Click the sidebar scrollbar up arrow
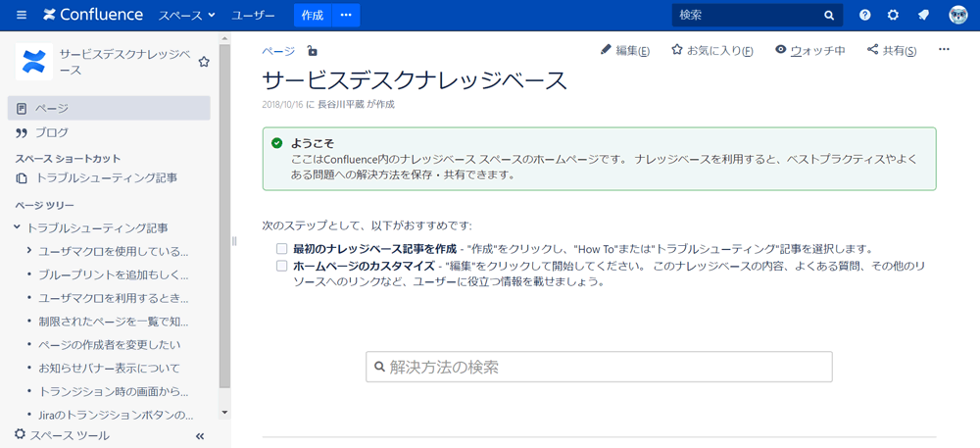 225,38
